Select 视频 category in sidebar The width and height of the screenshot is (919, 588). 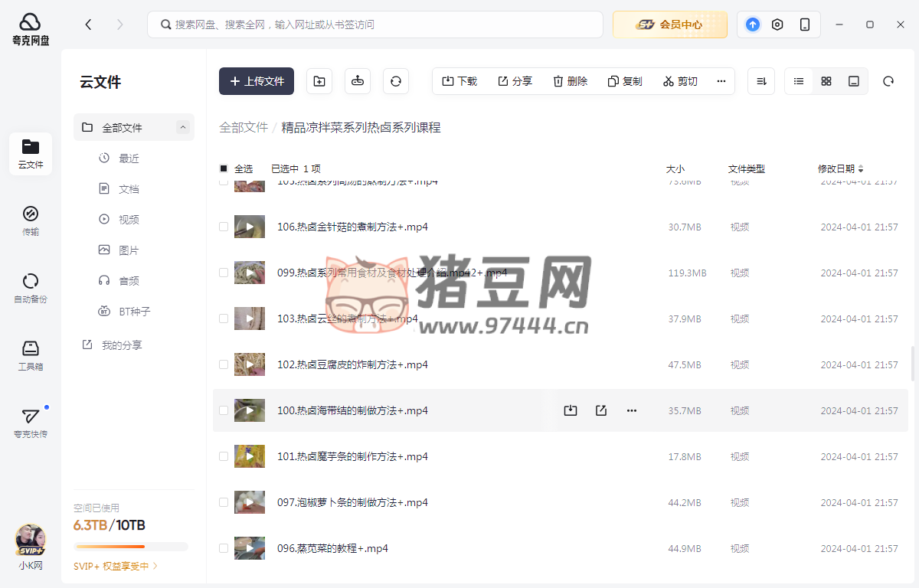(x=129, y=220)
